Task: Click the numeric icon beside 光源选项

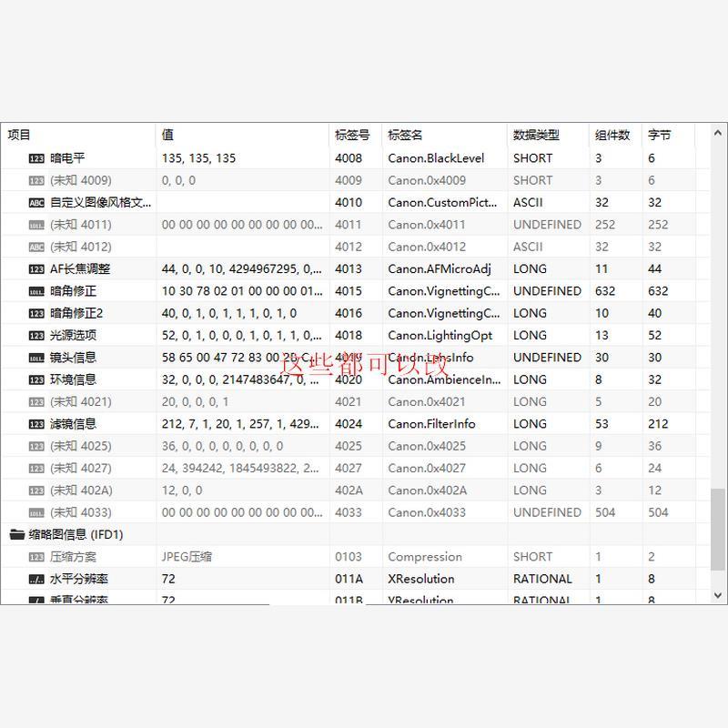Action: [36, 336]
